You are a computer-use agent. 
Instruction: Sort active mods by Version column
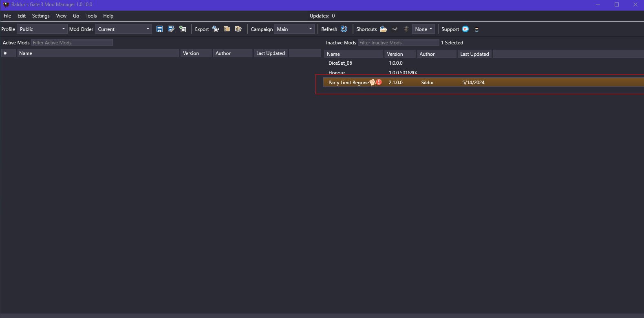(x=196, y=53)
